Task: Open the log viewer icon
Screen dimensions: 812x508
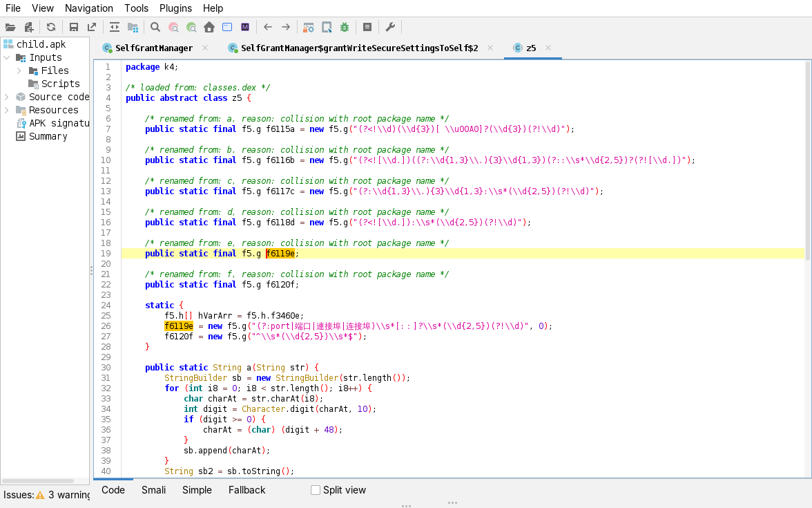Action: pos(367,27)
